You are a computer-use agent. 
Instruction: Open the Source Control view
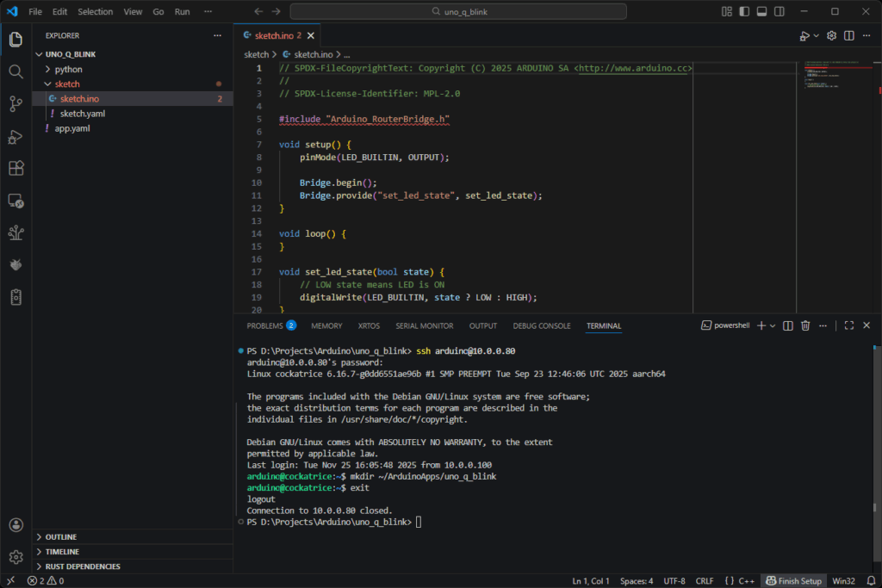click(16, 104)
